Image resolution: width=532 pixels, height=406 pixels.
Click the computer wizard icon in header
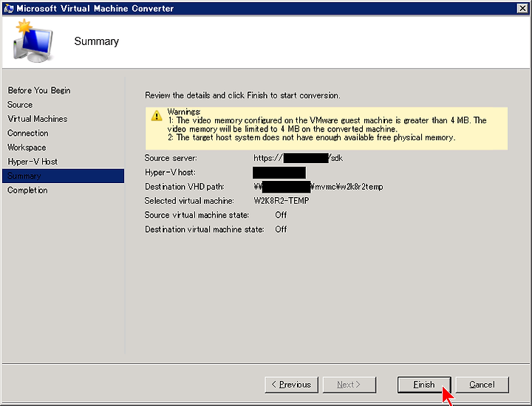point(33,41)
